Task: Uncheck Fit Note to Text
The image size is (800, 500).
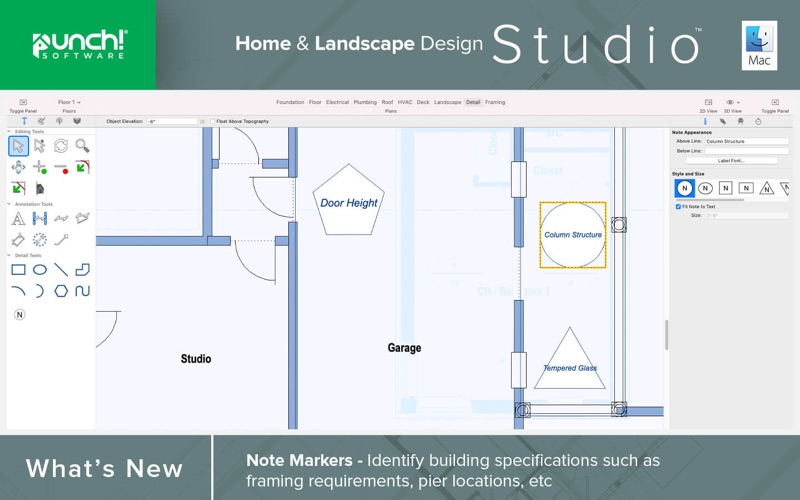Action: [x=678, y=207]
